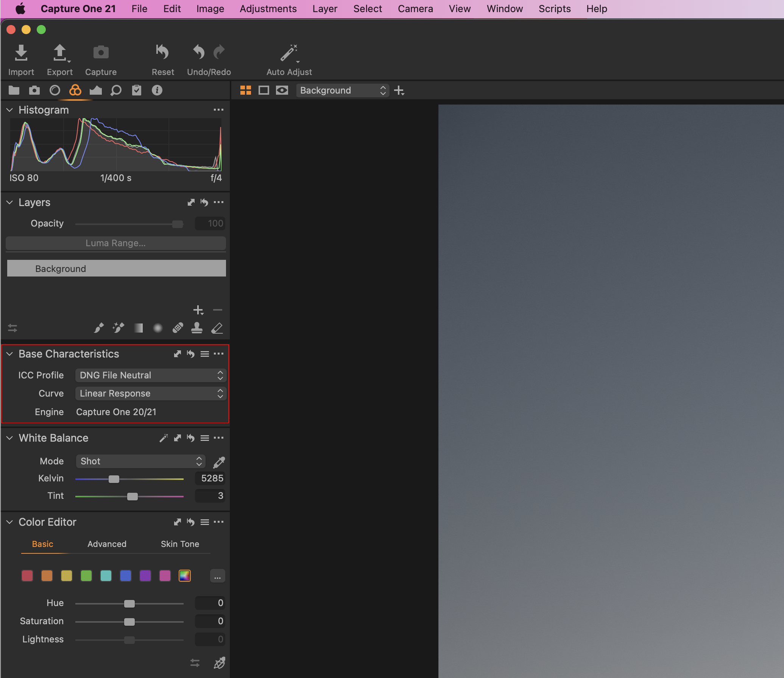784x678 pixels.
Task: Open the Scripts menu
Action: (555, 9)
